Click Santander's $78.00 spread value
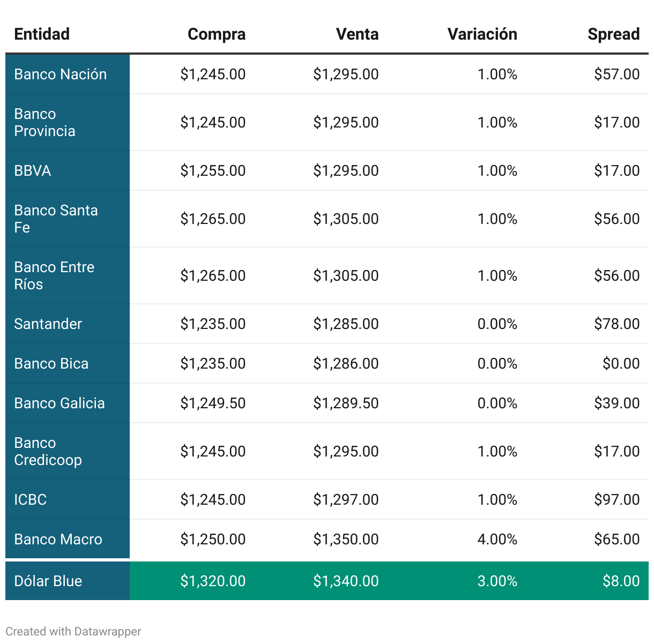 pyautogui.click(x=616, y=324)
